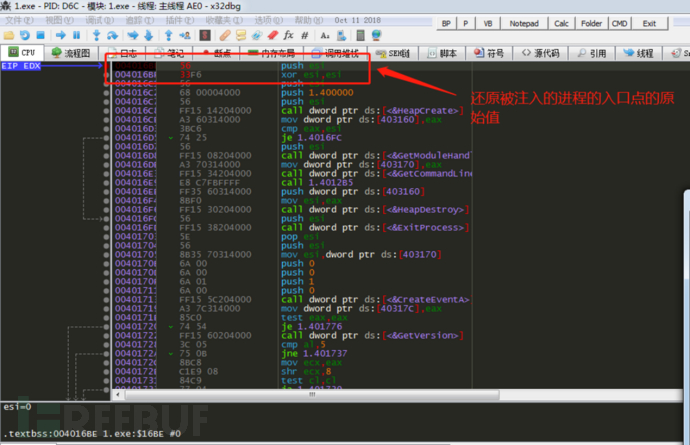Toggle breakpoint dot on push 1.400000 line
This screenshot has width=690, height=445.
pos(107,92)
